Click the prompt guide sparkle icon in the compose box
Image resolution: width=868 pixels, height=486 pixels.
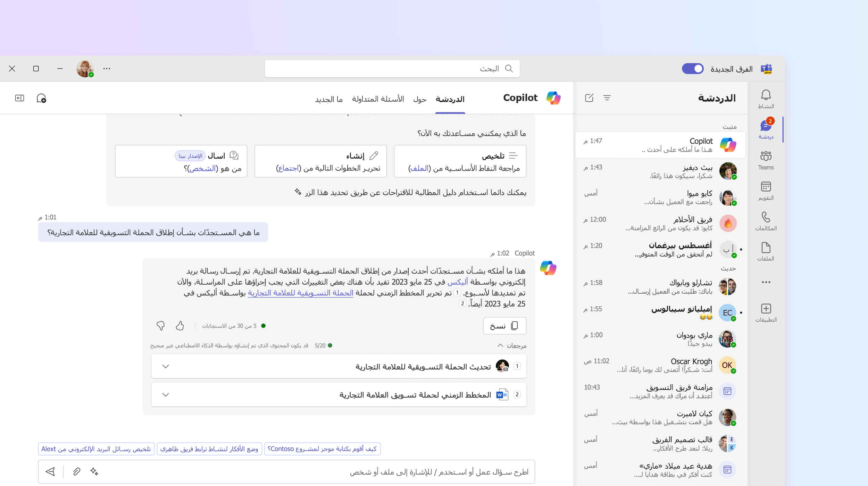(94, 471)
